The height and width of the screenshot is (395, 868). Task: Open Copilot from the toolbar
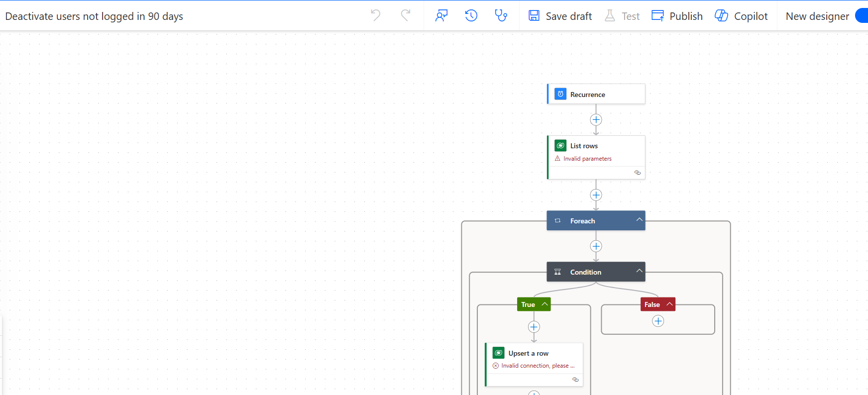pyautogui.click(x=742, y=16)
